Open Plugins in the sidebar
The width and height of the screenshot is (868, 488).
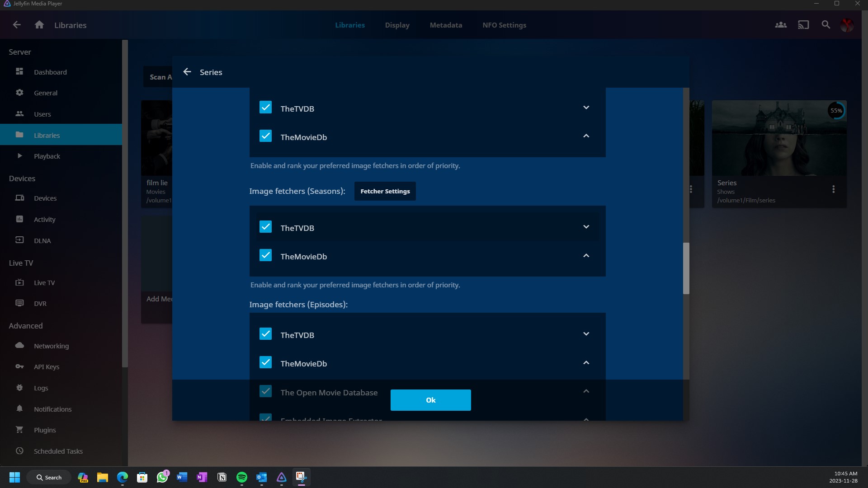[45, 430]
